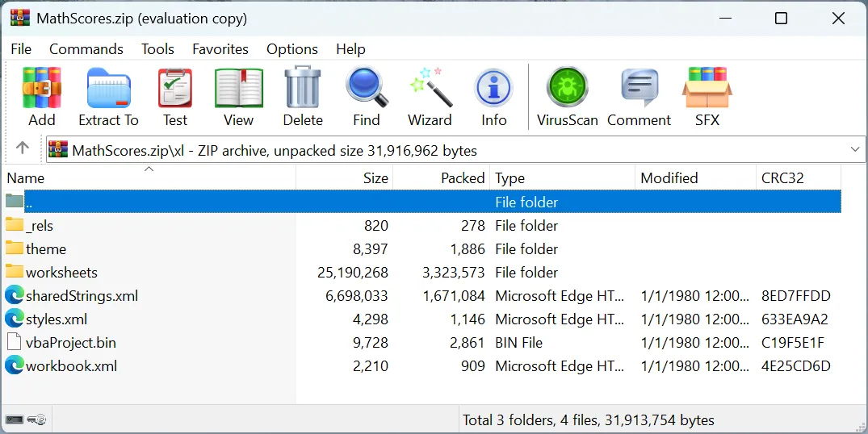Go up one level arrow
The width and height of the screenshot is (868, 434).
coord(22,148)
